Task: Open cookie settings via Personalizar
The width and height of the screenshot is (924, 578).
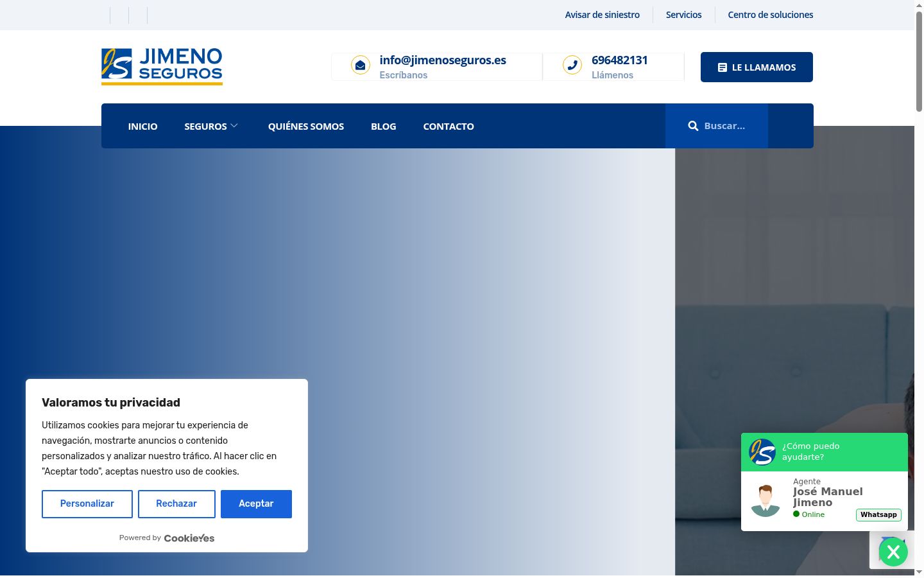Action: point(87,504)
